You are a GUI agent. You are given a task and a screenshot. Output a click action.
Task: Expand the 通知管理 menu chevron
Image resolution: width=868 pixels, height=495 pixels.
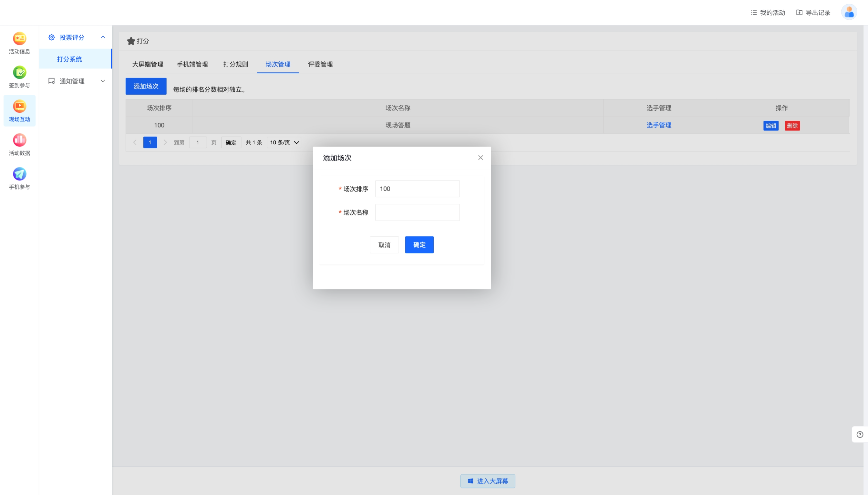[103, 81]
